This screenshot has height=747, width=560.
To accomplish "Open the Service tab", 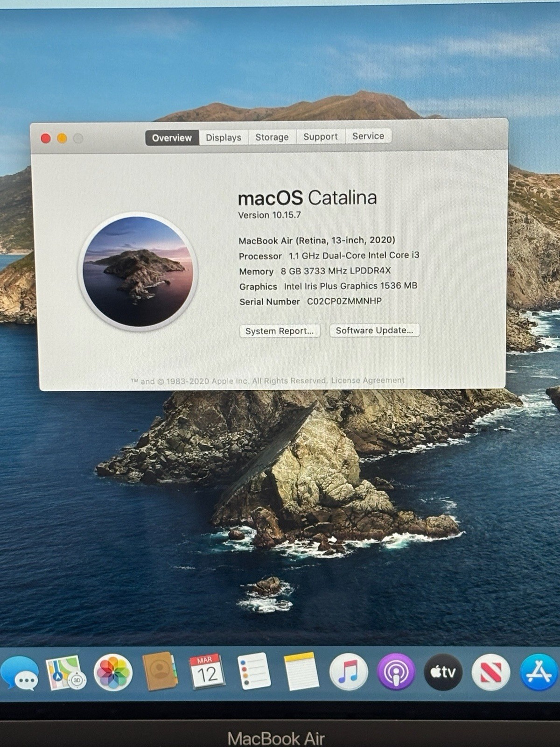I will (368, 136).
